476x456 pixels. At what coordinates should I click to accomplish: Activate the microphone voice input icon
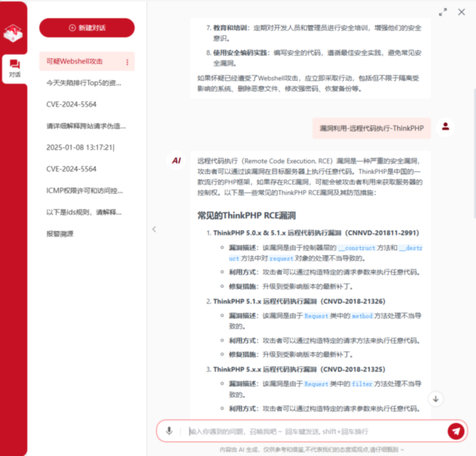(169, 431)
